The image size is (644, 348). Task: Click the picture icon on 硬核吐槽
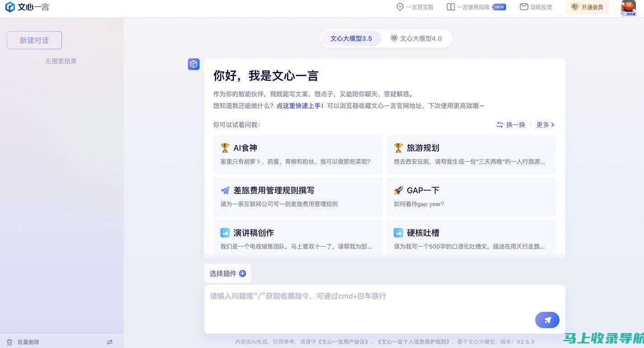coord(398,233)
